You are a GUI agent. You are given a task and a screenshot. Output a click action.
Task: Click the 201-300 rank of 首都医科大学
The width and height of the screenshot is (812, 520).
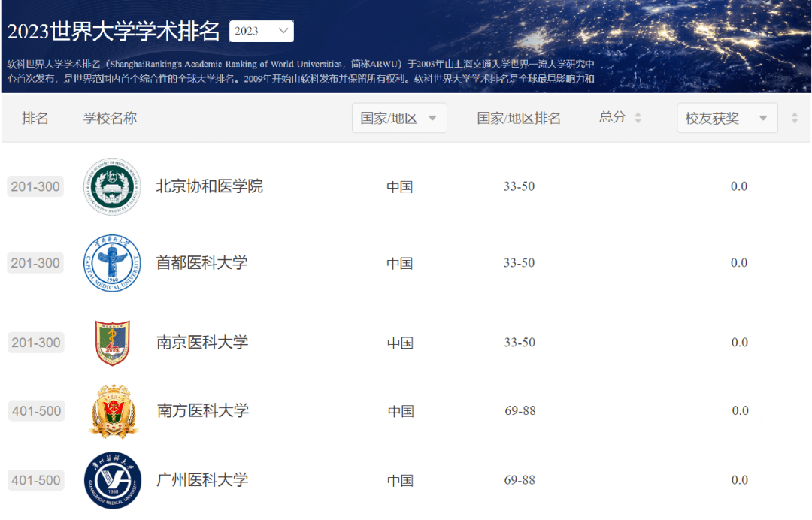tap(35, 263)
